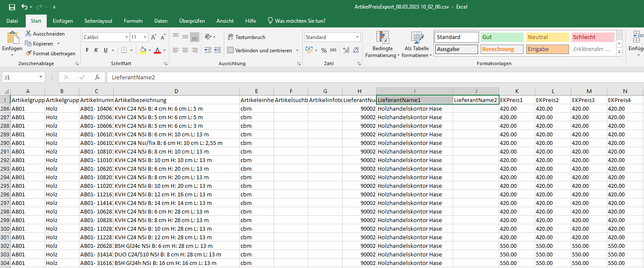Expand the Formatvorlagen styles gallery
This screenshot has height=268, width=644.
[x=619, y=52]
